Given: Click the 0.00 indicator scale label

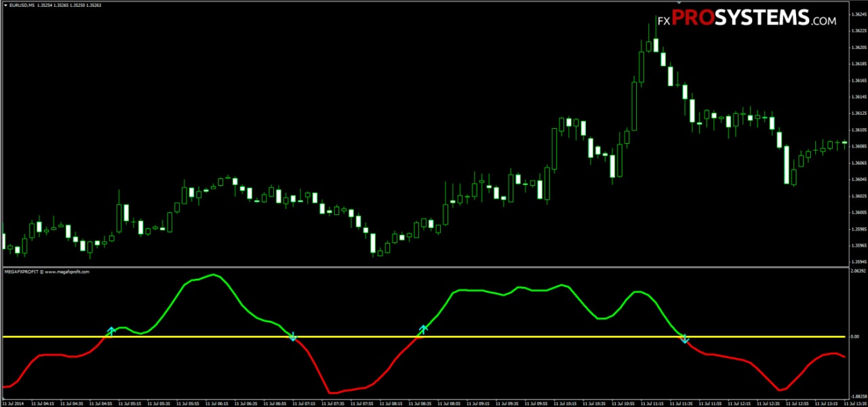Looking at the screenshot, I should [855, 336].
